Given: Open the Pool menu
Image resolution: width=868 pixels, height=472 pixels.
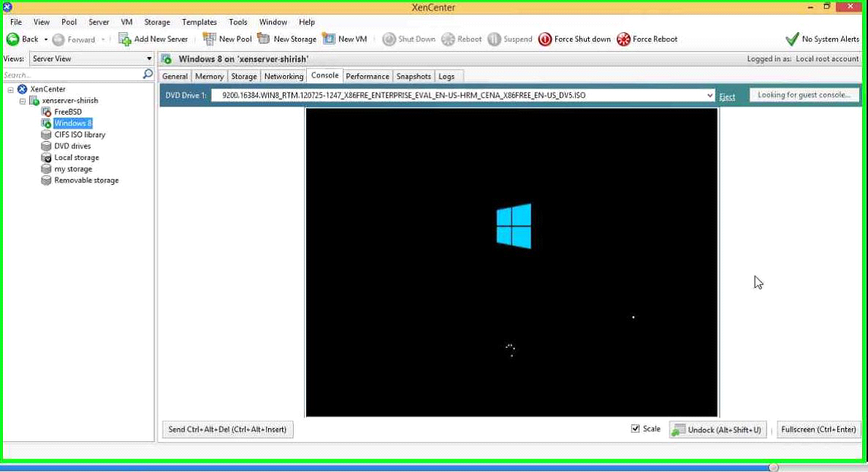Looking at the screenshot, I should (x=69, y=22).
